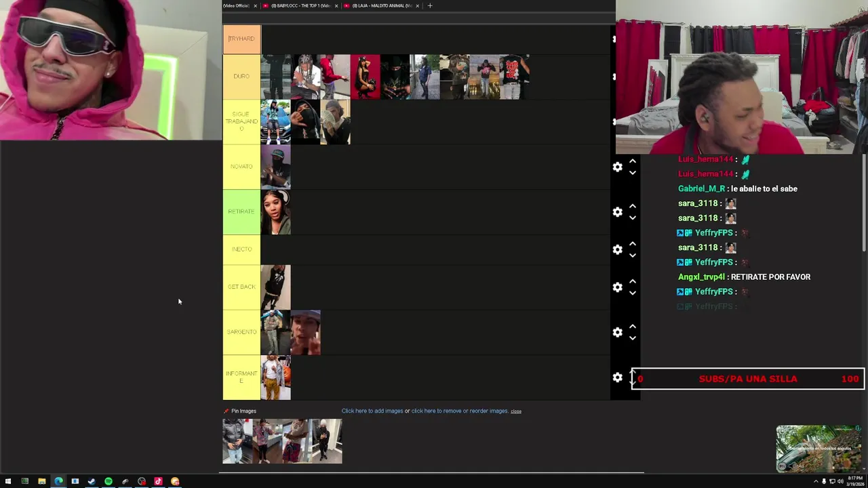The width and height of the screenshot is (868, 488).
Task: Open settings gear for the SARGENTO row
Action: pos(617,332)
